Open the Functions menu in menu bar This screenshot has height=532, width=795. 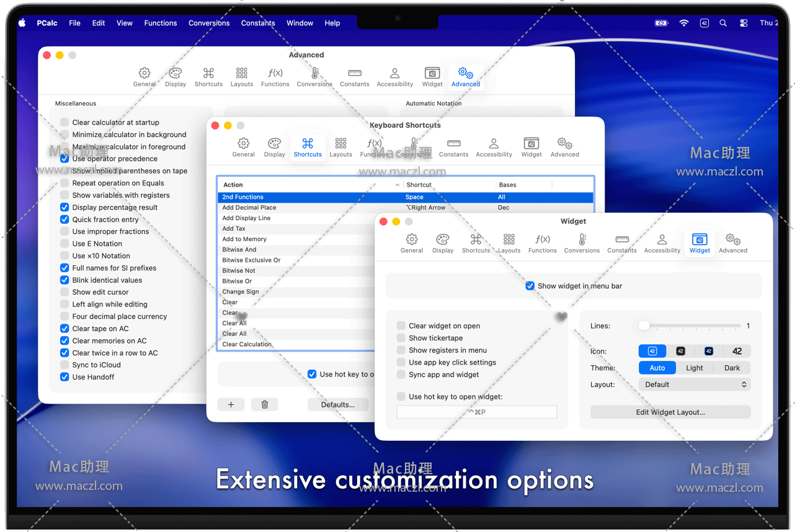160,23
